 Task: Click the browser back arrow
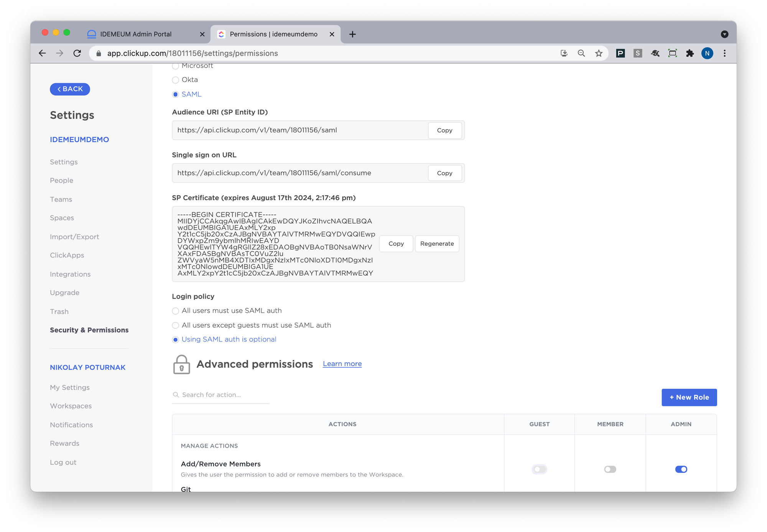point(42,53)
